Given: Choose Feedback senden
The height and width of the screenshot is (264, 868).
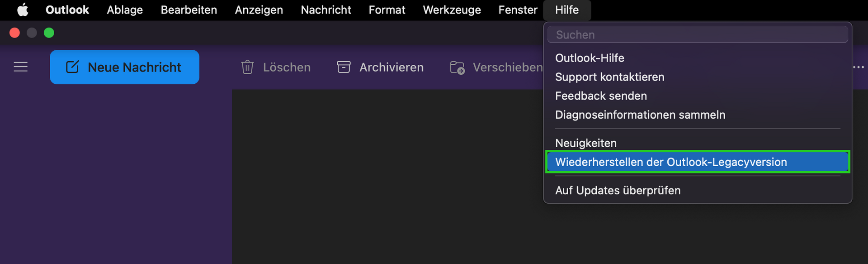Looking at the screenshot, I should coord(698,96).
